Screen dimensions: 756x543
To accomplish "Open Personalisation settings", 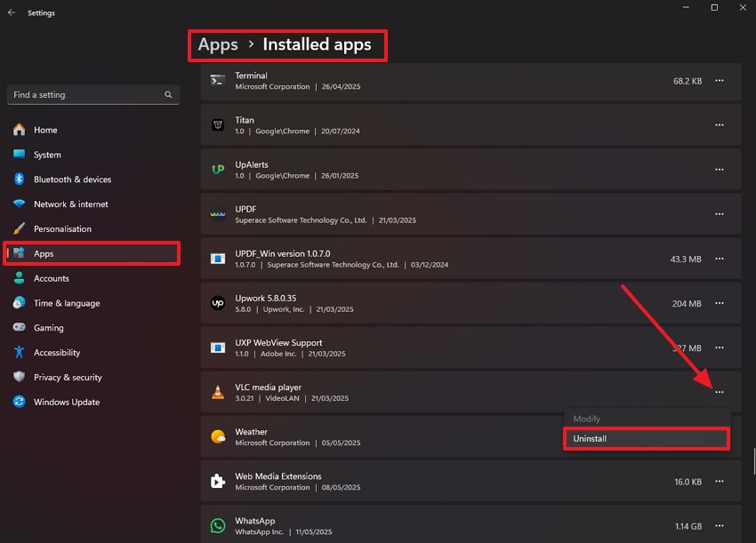I will point(92,229).
